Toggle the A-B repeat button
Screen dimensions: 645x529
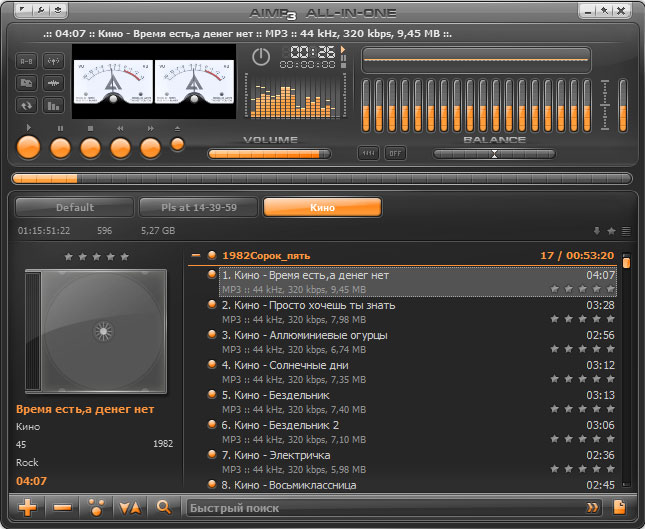[26, 61]
